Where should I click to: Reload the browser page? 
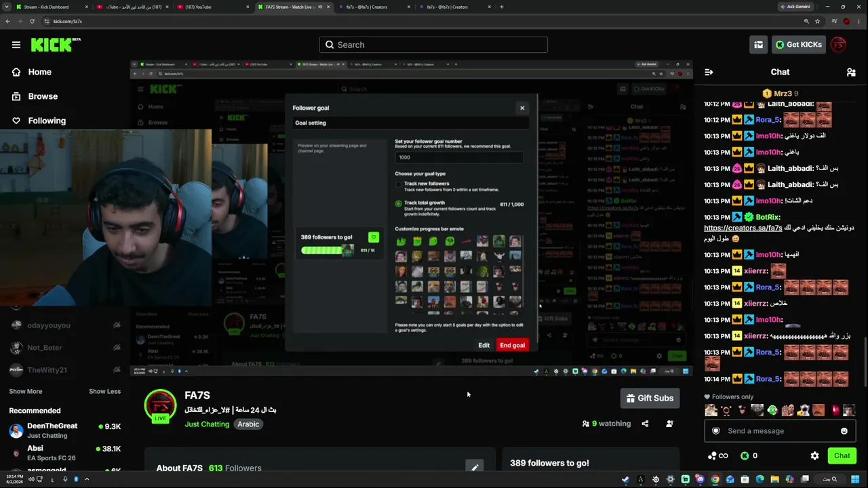32,21
